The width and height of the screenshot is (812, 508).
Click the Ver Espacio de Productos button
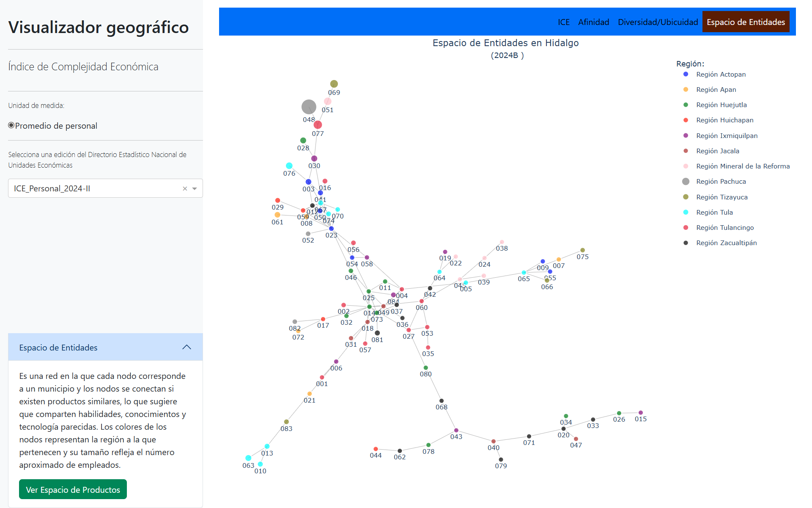click(x=73, y=490)
